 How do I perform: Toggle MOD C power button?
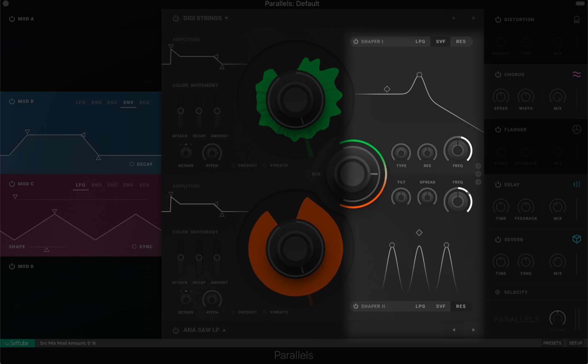coord(12,184)
